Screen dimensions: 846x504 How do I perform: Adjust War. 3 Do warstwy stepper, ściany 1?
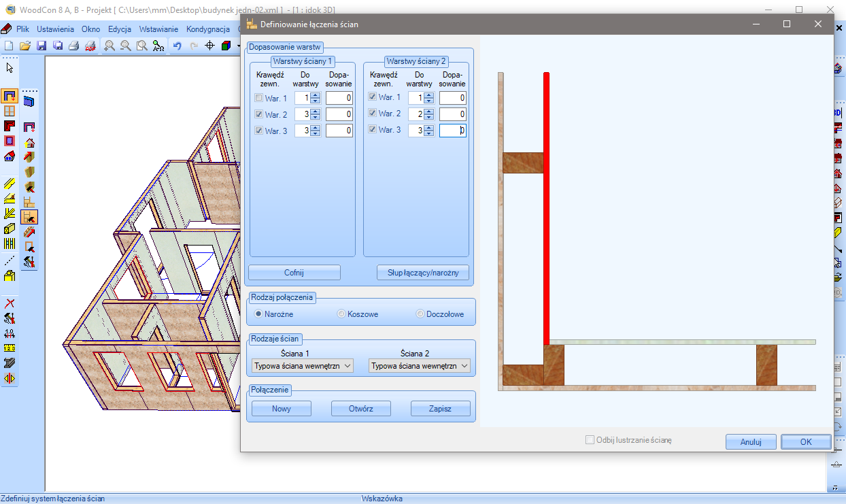click(315, 131)
